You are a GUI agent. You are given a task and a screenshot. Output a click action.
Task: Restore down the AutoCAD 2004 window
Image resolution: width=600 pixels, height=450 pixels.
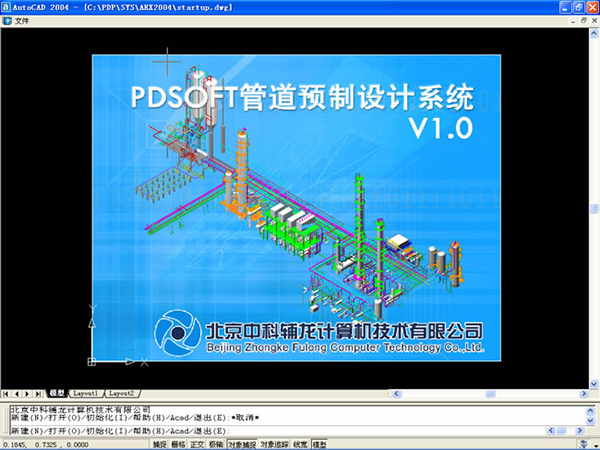pyautogui.click(x=579, y=7)
